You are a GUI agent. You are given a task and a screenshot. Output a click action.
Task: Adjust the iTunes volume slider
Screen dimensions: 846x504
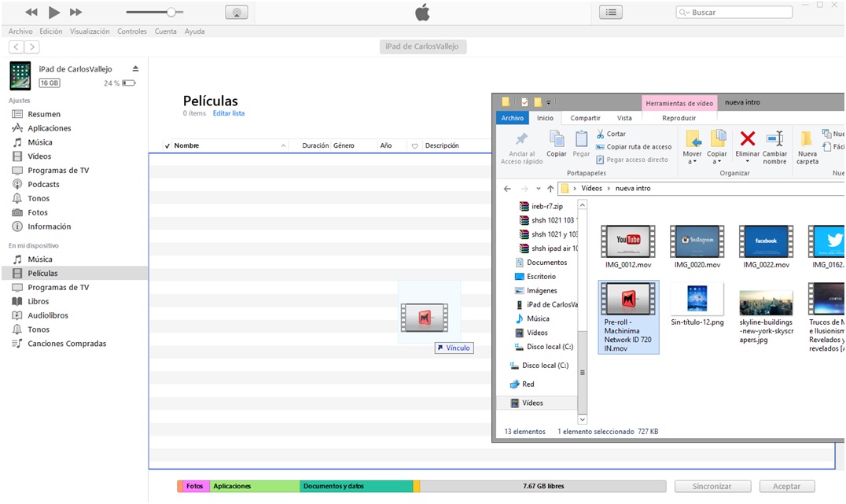(x=171, y=13)
